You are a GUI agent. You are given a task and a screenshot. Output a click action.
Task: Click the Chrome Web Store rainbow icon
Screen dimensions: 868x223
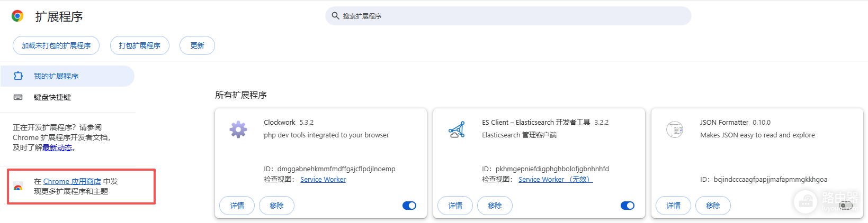pos(18,187)
